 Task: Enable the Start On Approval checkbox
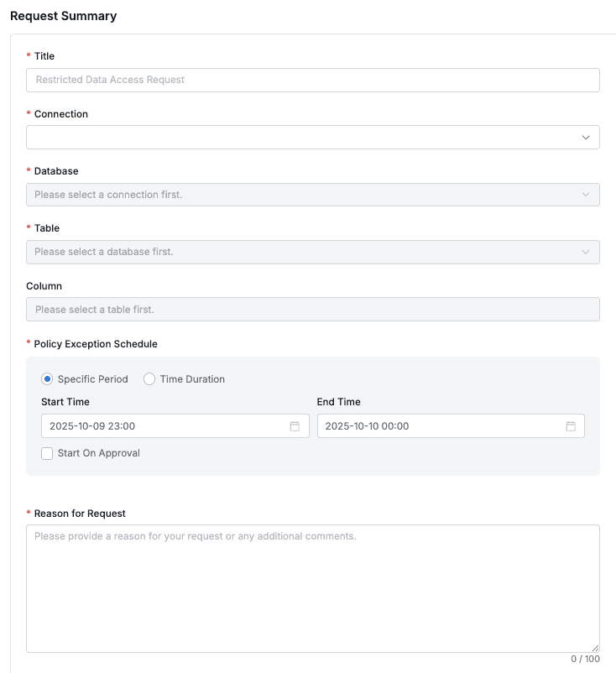pyautogui.click(x=47, y=452)
